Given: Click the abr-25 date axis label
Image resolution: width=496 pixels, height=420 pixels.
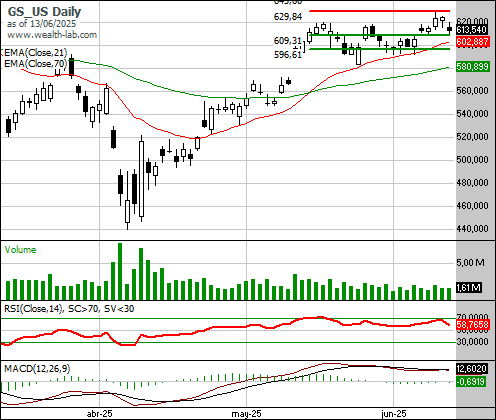Looking at the screenshot, I should [100, 414].
